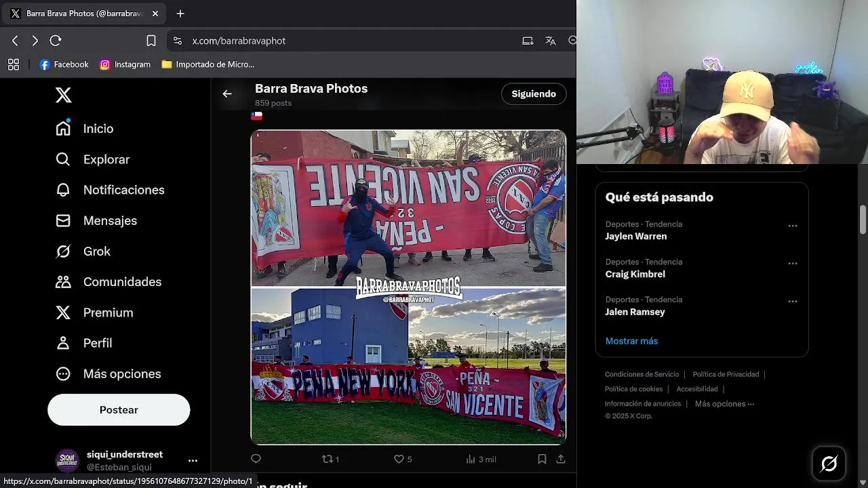The height and width of the screenshot is (488, 868).
Task: Open options dots for Jaylen Warren trend
Action: tap(792, 226)
